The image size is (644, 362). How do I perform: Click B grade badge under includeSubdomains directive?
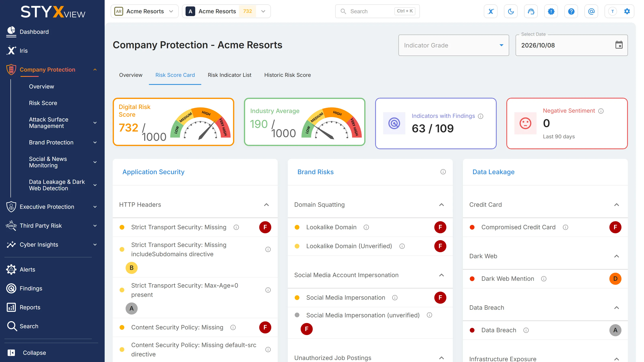coord(131,268)
